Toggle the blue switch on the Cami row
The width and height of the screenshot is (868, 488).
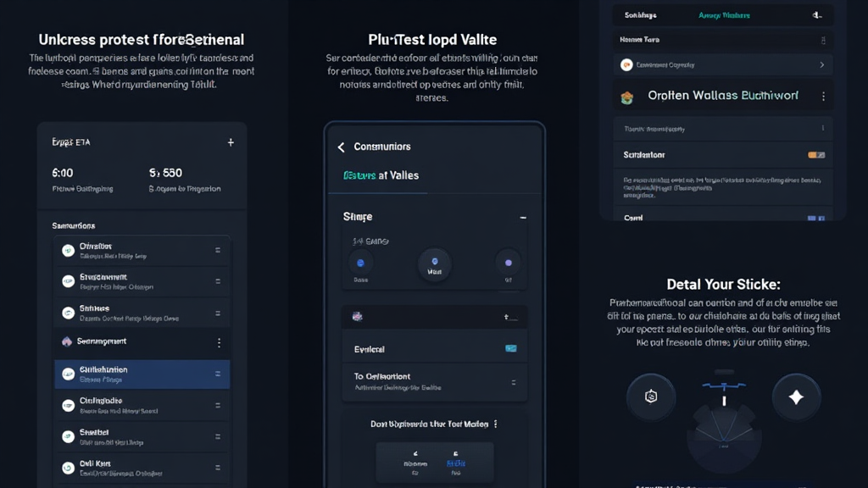tap(815, 219)
